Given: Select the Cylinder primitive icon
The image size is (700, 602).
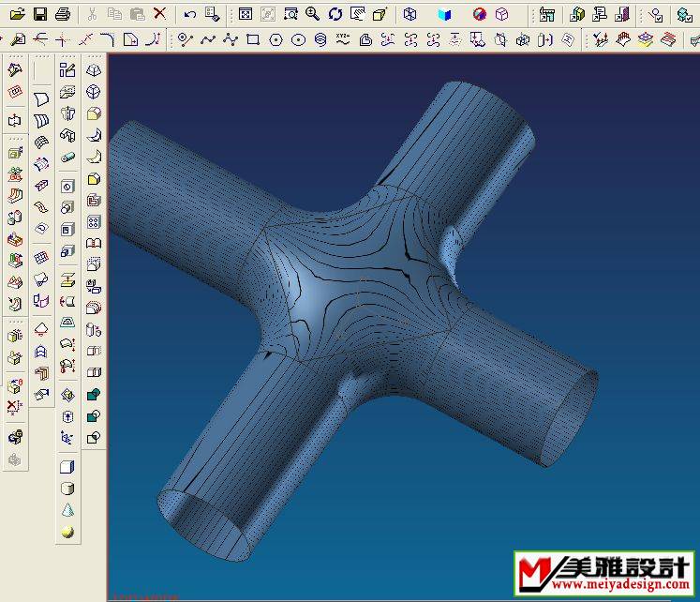Looking at the screenshot, I should tap(67, 489).
